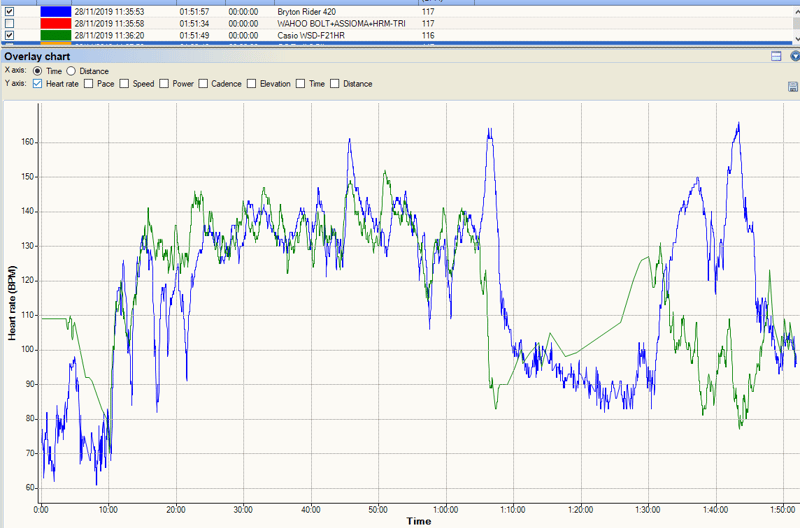
Task: Select Distance radio button for X axis
Action: 71,71
